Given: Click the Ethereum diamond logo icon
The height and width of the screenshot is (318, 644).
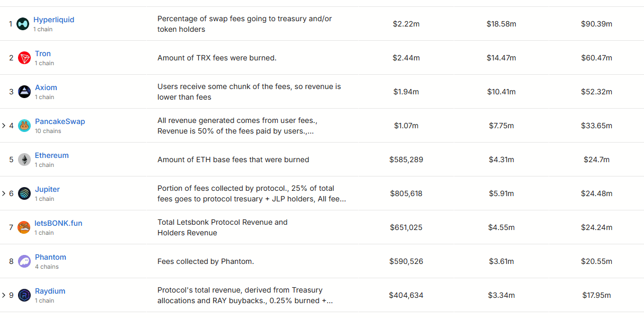Looking at the screenshot, I should [24, 160].
